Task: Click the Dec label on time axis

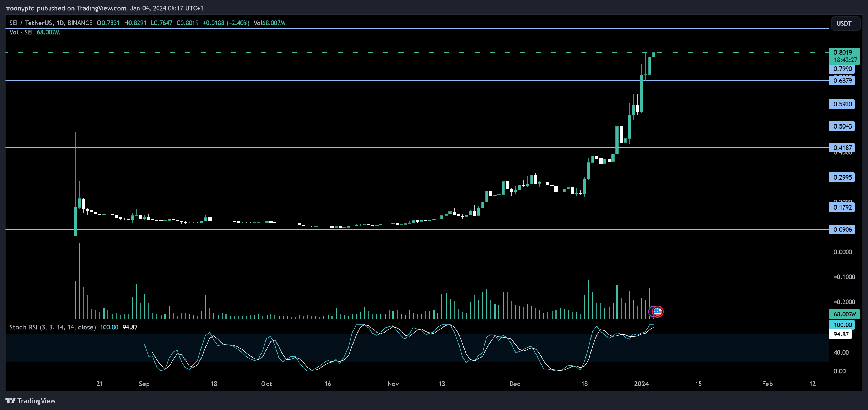Action: tap(514, 384)
